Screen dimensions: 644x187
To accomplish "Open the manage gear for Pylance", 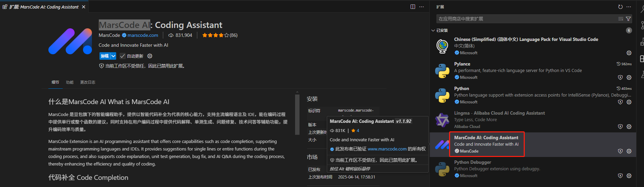I will (629, 77).
